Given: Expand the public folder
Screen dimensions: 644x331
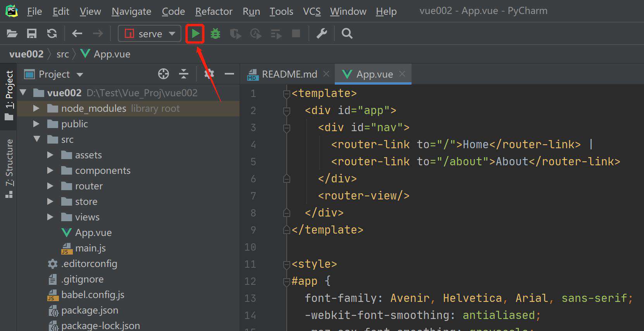Looking at the screenshot, I should click(x=36, y=124).
